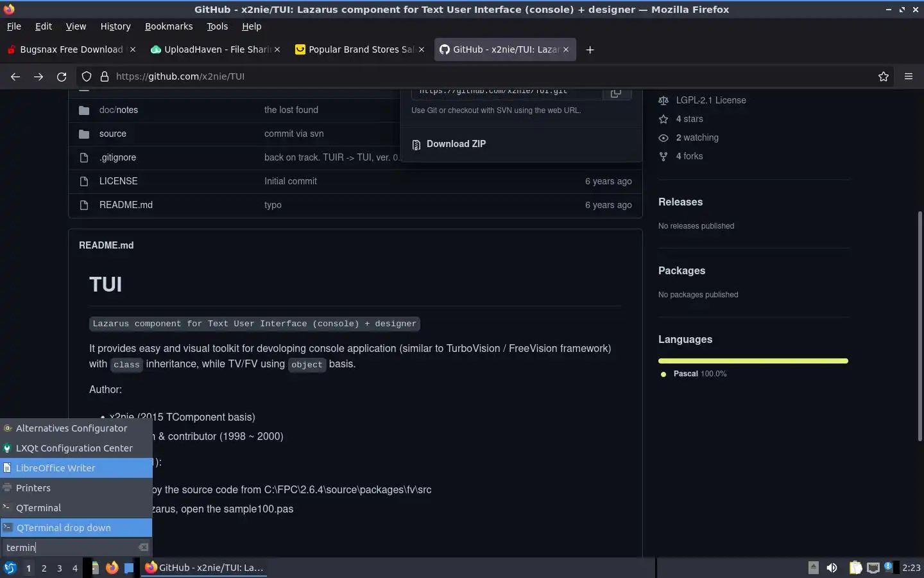Viewport: 924px width, 578px height.
Task: Open the Edit menu
Action: [x=44, y=26]
